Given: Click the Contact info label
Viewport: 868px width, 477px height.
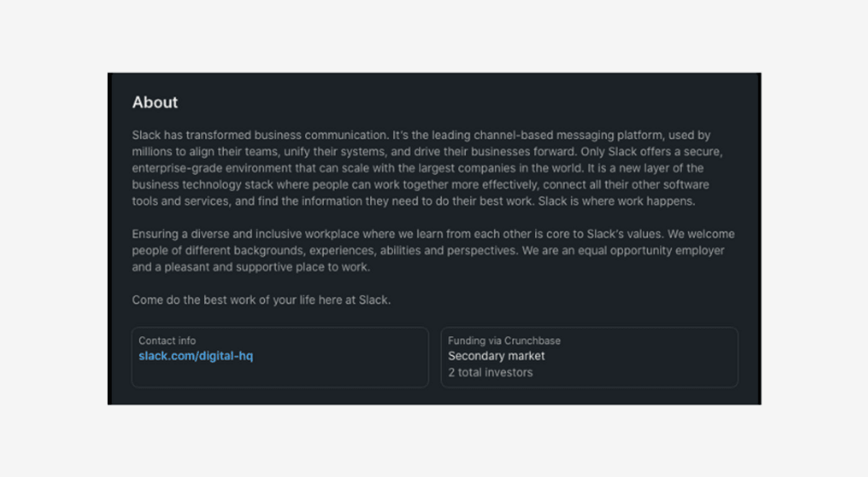Looking at the screenshot, I should point(167,341).
